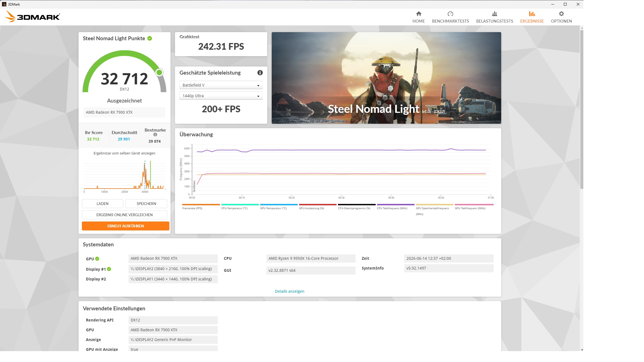This screenshot has width=644, height=362.
Task: Open the 1440p Ultra resolution dropdown
Action: pos(221,96)
